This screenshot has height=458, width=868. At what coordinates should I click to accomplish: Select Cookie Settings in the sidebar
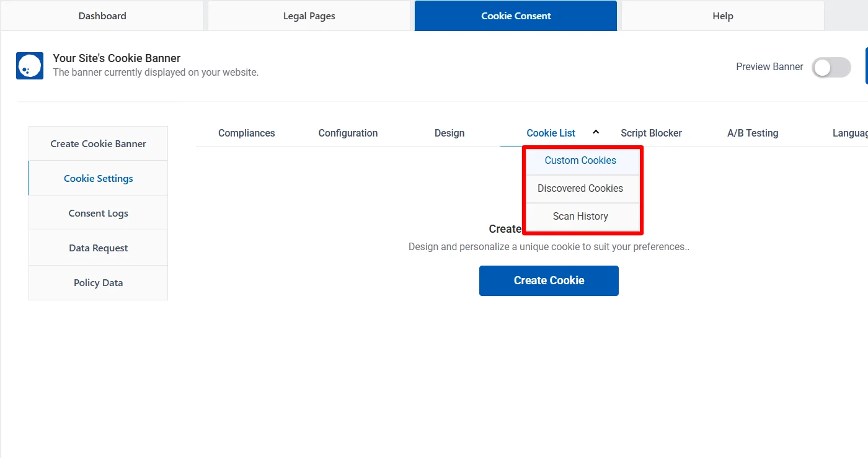98,178
